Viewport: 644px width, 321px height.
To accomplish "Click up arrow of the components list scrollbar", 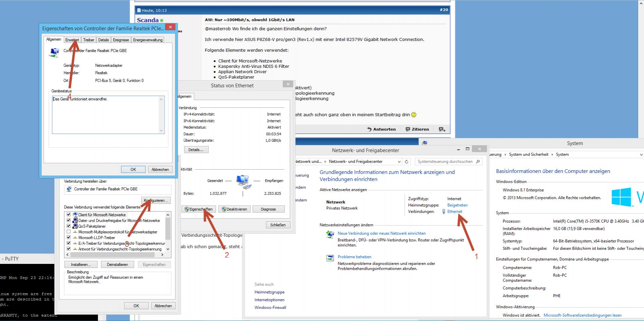I will [x=168, y=215].
